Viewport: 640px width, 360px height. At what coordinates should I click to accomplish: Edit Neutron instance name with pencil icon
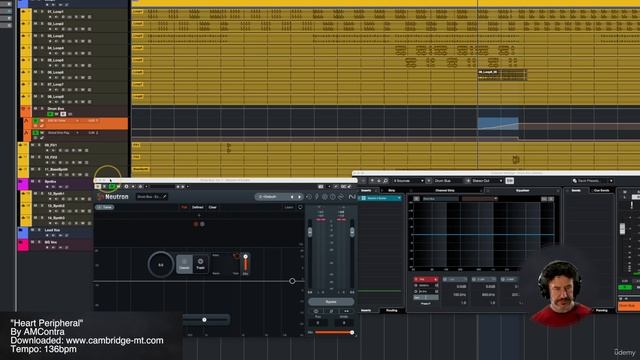[164, 197]
